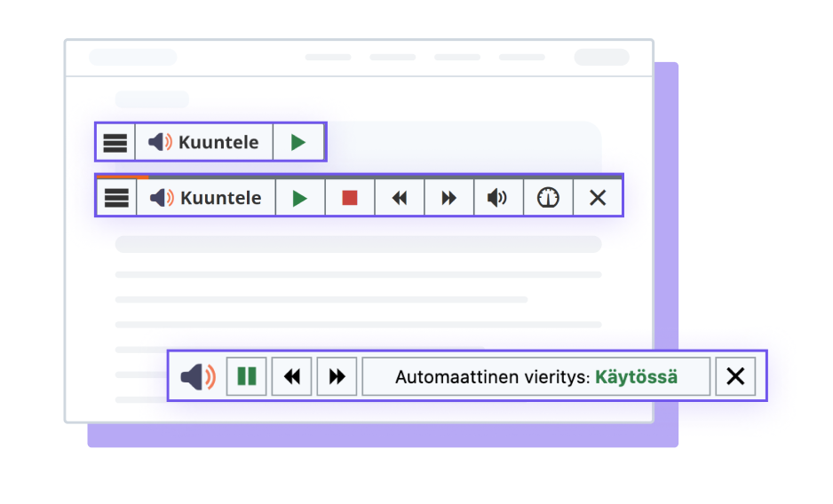The height and width of the screenshot is (504, 833).
Task: Rewind in the floating bottom player
Action: pos(292,376)
